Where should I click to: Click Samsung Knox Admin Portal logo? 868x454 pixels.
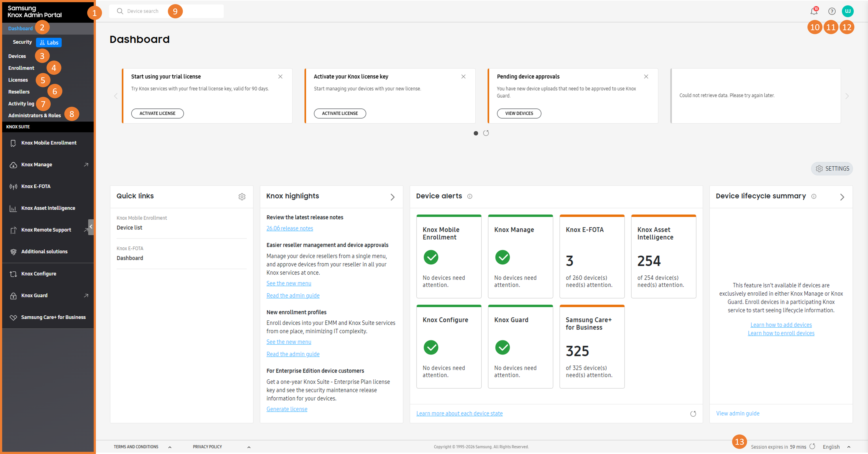pos(34,11)
